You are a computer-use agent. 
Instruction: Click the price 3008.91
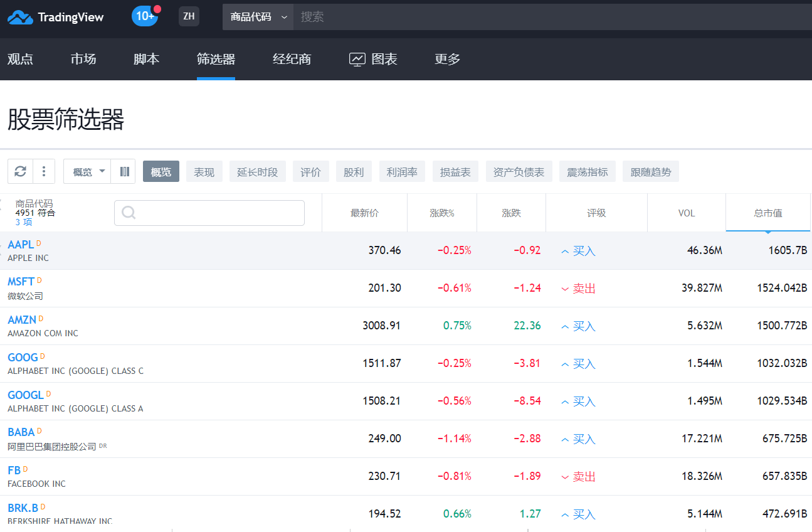381,326
